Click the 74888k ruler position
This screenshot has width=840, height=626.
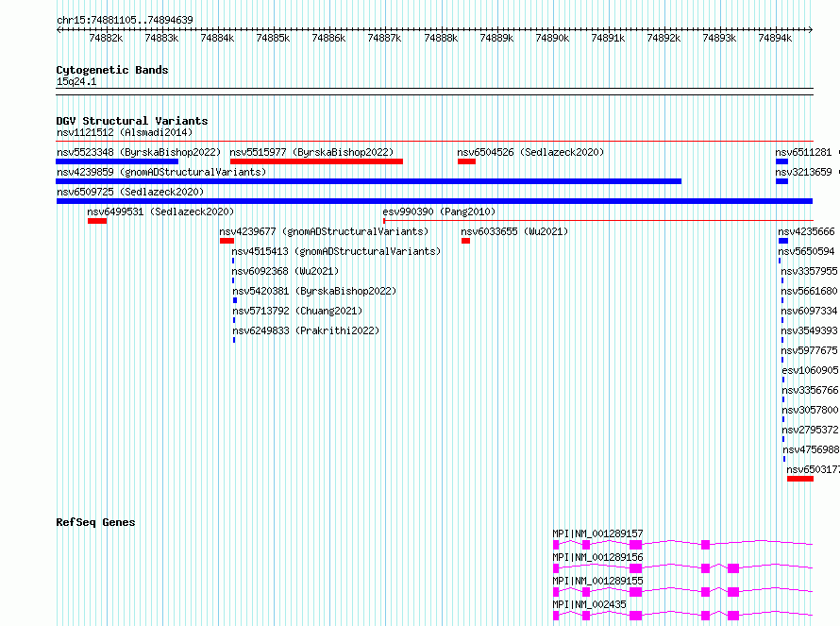point(441,38)
